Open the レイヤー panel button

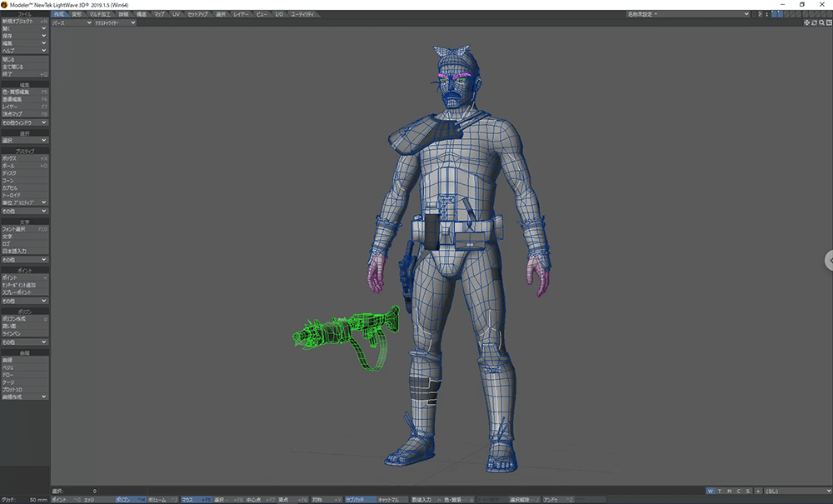click(x=24, y=107)
